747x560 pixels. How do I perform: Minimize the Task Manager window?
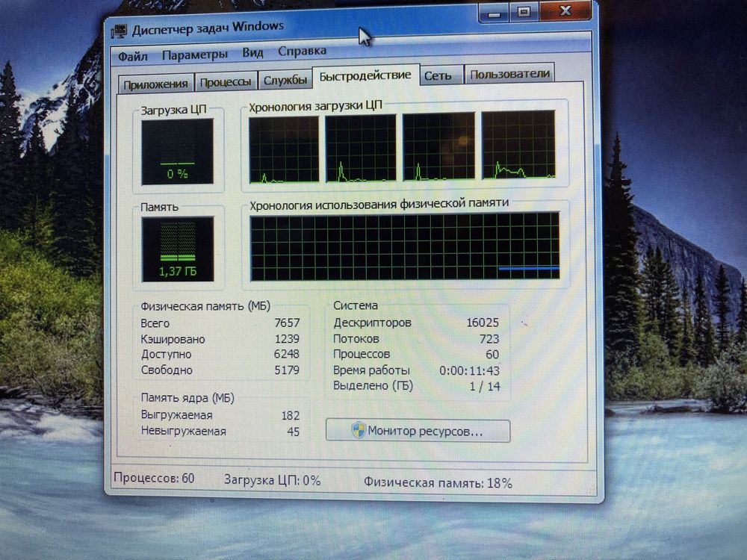click(x=494, y=13)
